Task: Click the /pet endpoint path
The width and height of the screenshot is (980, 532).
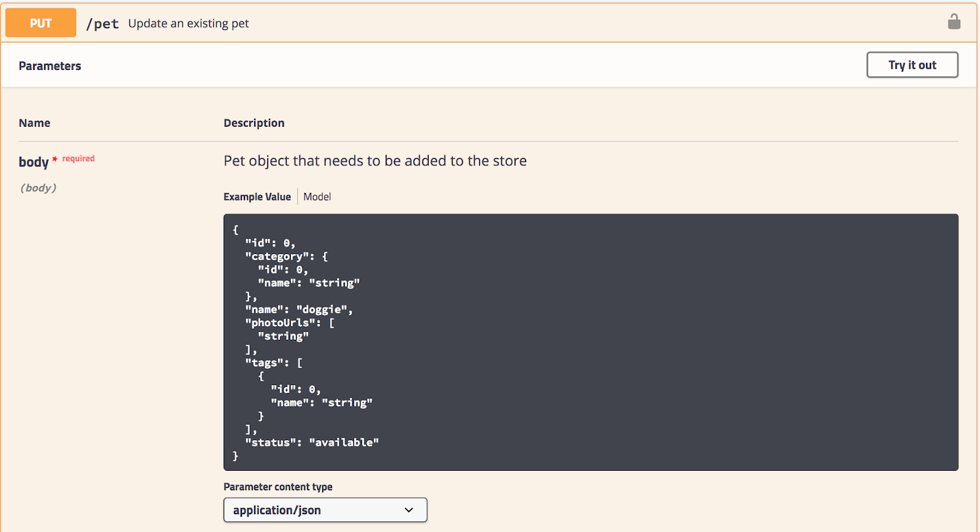Action: click(102, 23)
